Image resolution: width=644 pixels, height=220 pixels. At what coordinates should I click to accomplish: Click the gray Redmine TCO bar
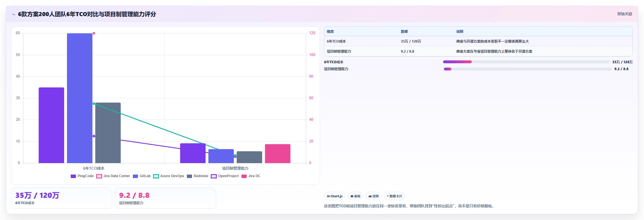click(108, 133)
